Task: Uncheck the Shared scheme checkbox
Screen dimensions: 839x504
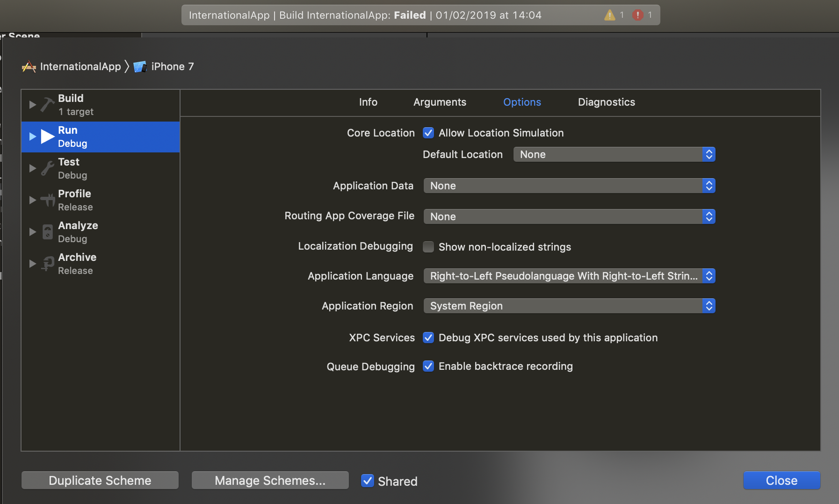Action: pyautogui.click(x=368, y=481)
